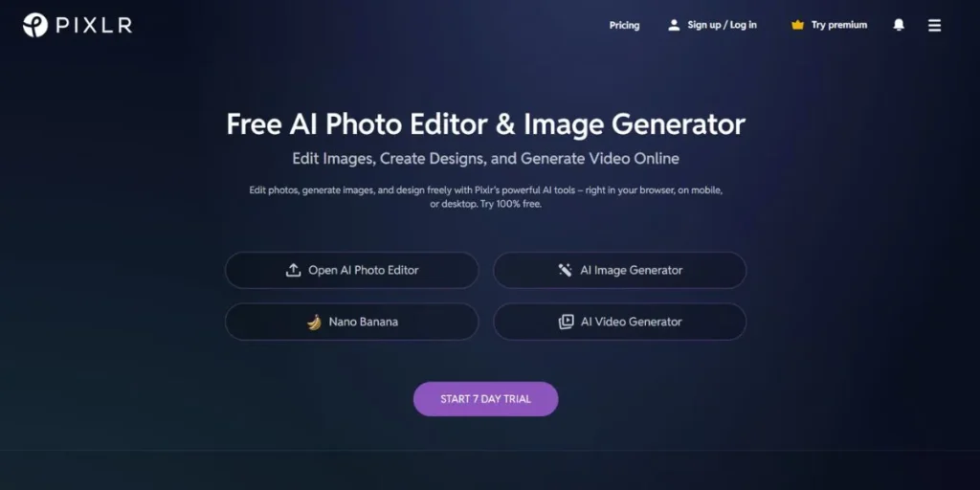This screenshot has height=490, width=980.
Task: Open AI Photo Editor button
Action: tap(352, 270)
